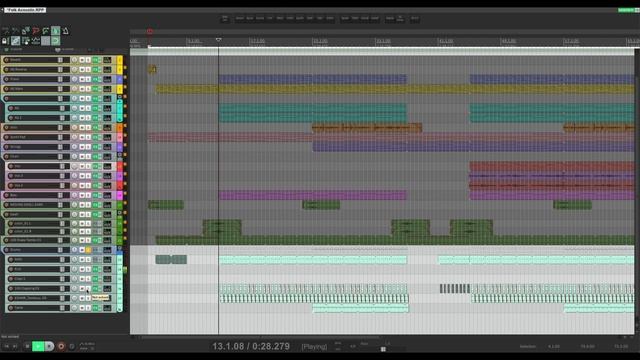Click the Bass track magenta color tab
Screen dimensions: 640x360
tap(120, 196)
